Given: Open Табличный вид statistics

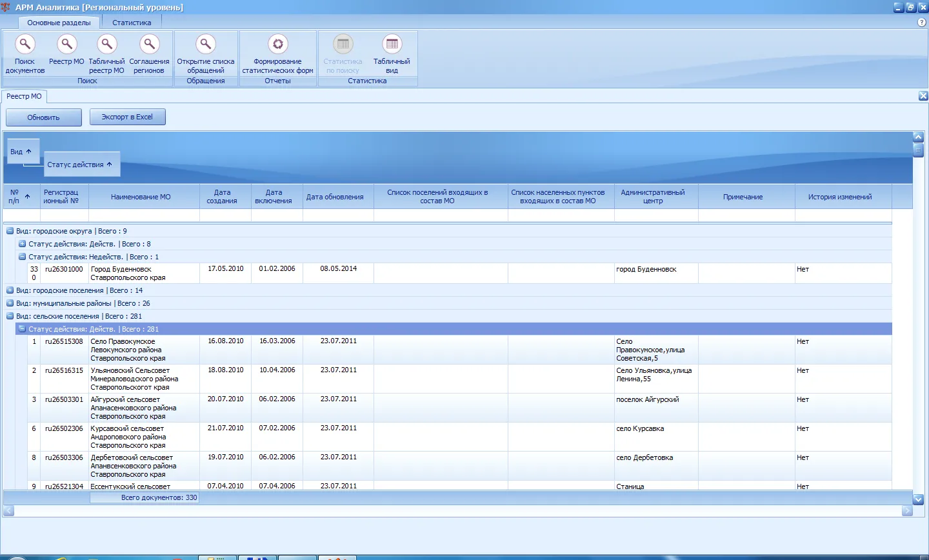Looking at the screenshot, I should [392, 54].
